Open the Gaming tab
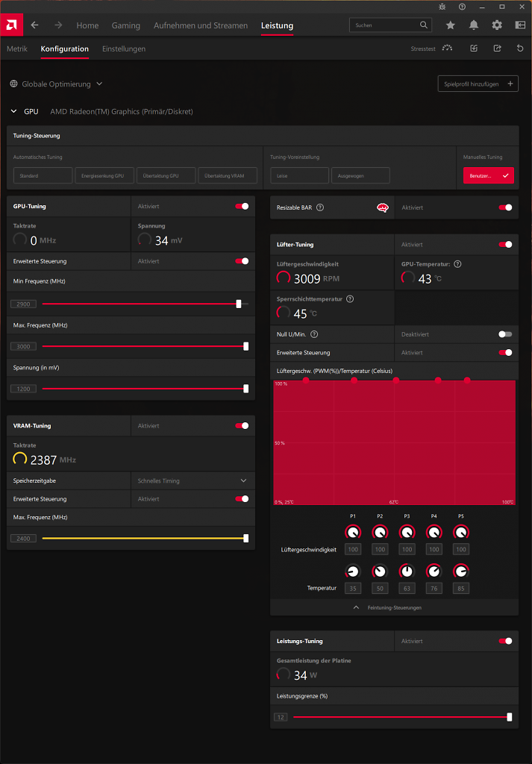532x764 pixels. pyautogui.click(x=125, y=25)
